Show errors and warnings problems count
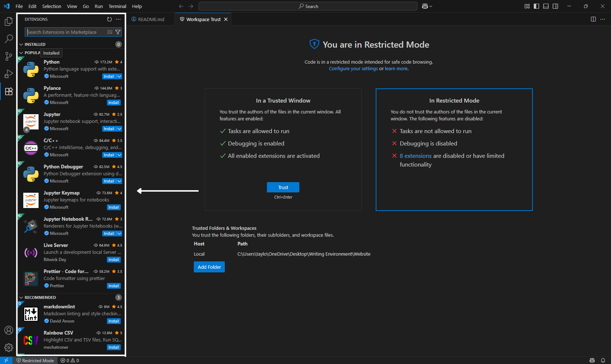This screenshot has height=364, width=611. tap(70, 360)
